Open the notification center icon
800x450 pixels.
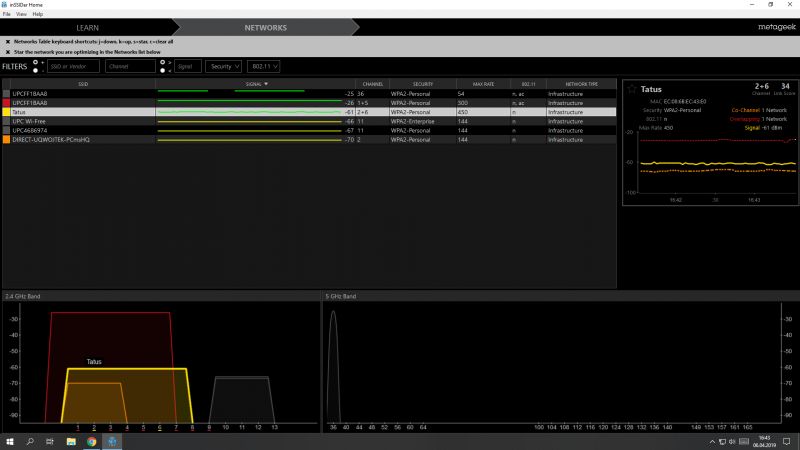click(787, 442)
